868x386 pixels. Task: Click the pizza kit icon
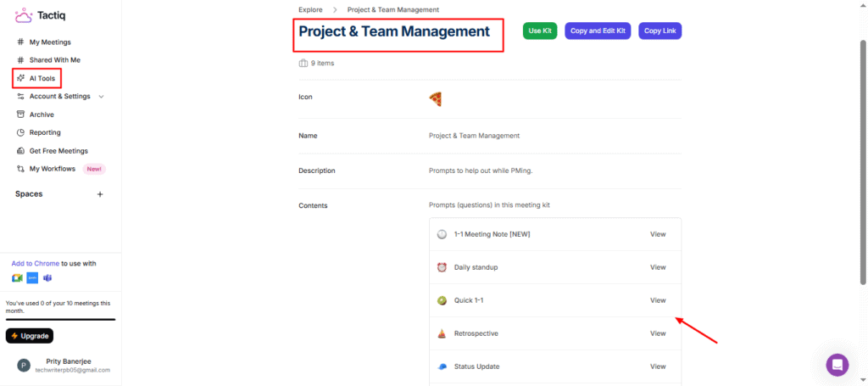[x=436, y=99]
